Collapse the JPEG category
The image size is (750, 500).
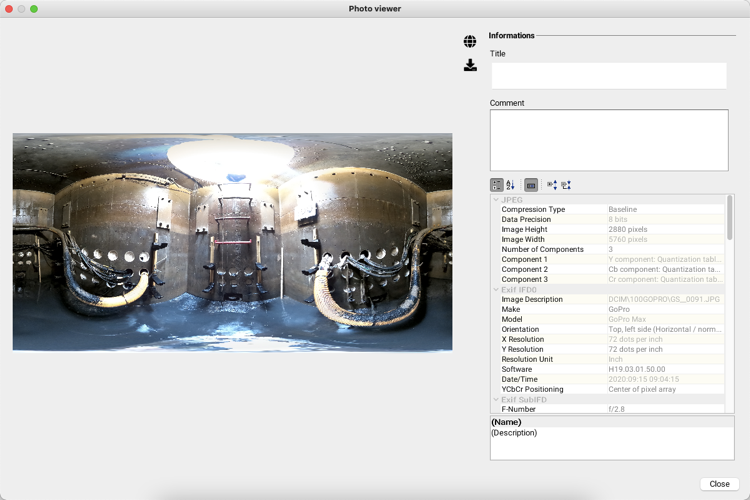(496, 200)
